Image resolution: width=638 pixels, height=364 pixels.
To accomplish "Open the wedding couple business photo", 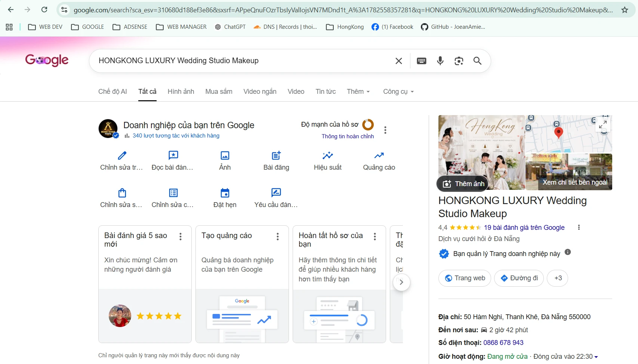I will coord(482,152).
